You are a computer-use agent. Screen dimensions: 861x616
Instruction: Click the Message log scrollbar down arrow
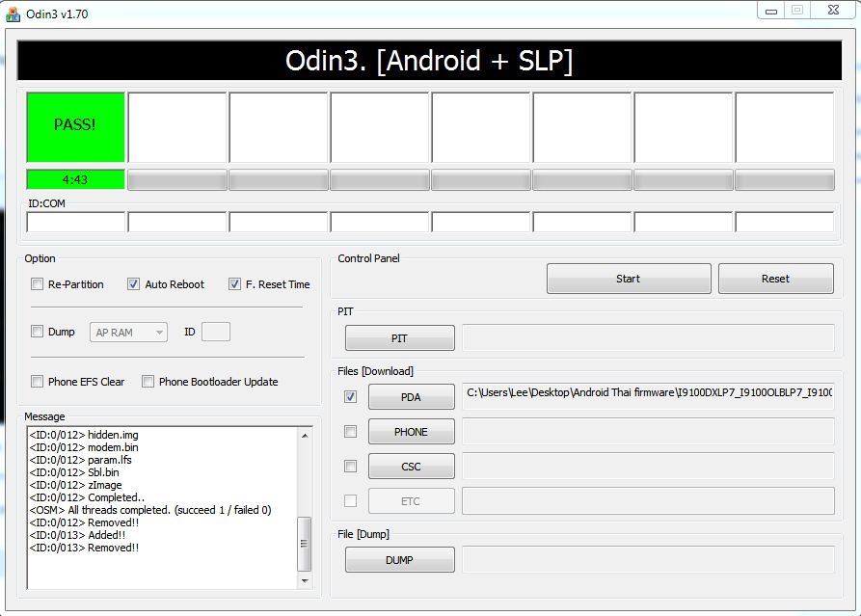[306, 581]
